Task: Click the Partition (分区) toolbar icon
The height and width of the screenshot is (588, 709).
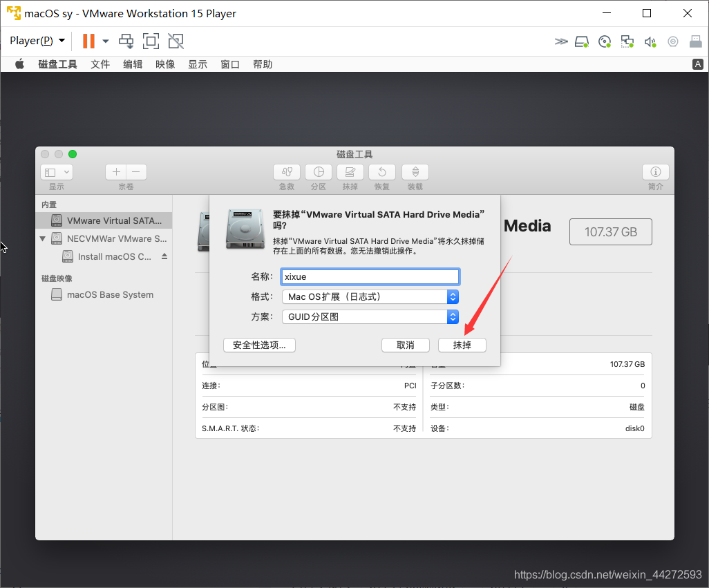Action: pyautogui.click(x=319, y=172)
